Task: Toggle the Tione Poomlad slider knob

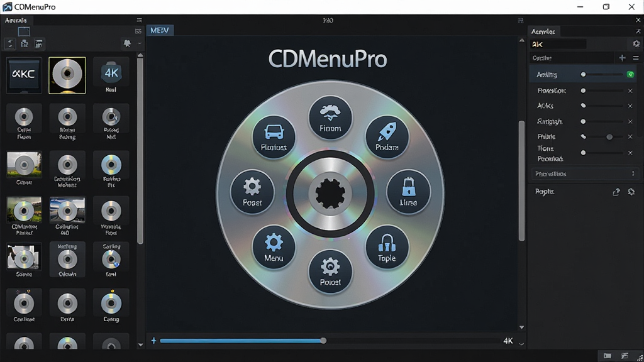Action: pos(583,153)
